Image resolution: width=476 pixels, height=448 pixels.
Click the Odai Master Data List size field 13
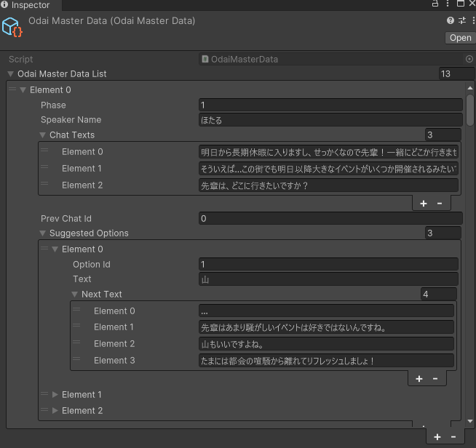(456, 73)
